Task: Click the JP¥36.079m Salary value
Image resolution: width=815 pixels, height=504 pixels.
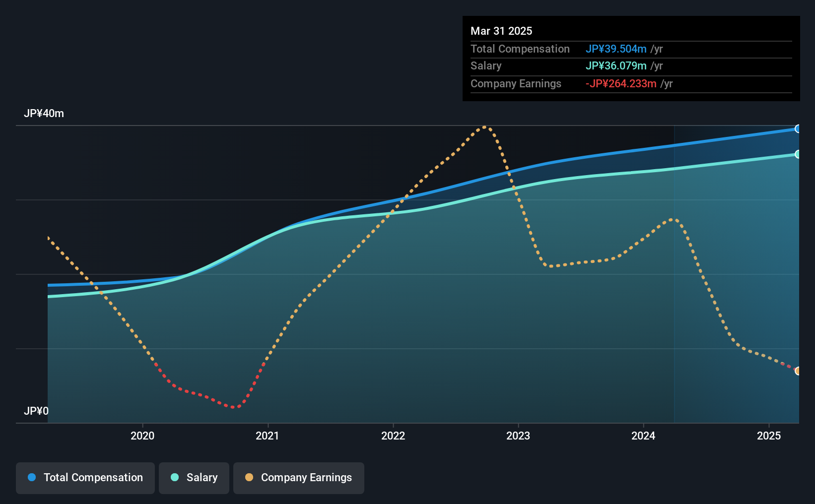Action: 616,66
